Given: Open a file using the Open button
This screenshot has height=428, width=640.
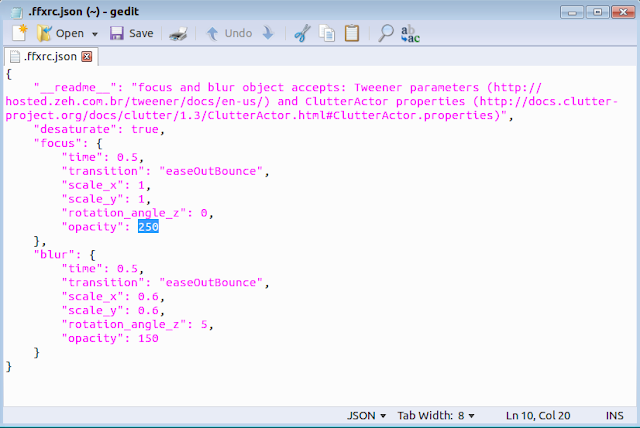Looking at the screenshot, I should (60, 33).
